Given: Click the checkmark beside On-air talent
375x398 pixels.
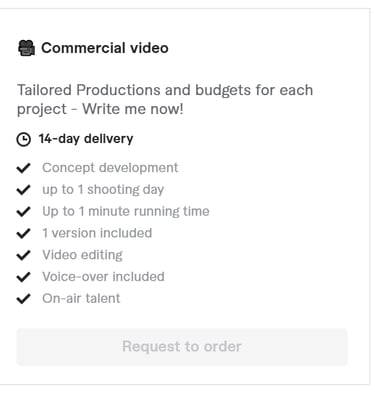Looking at the screenshot, I should pos(24,299).
